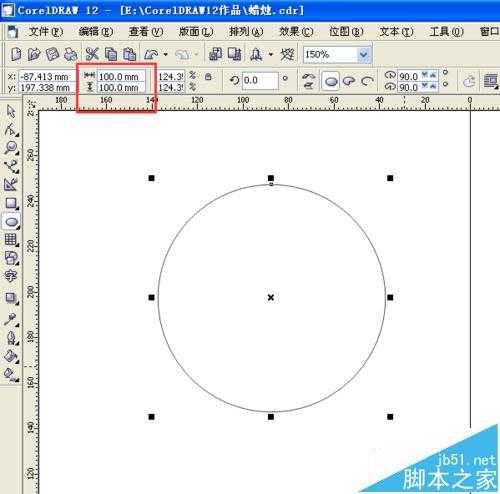The image size is (500, 494).
Task: Click the Cut scissors icon
Action: pyautogui.click(x=92, y=54)
